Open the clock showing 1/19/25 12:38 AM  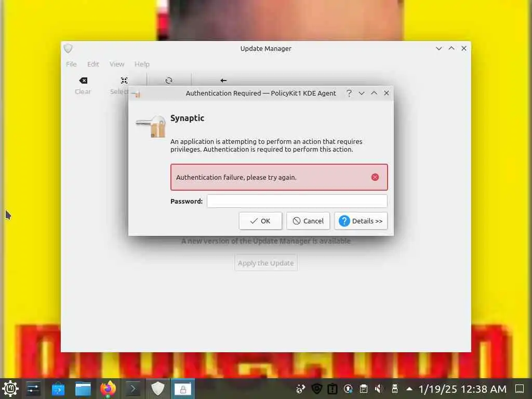pyautogui.click(x=462, y=389)
